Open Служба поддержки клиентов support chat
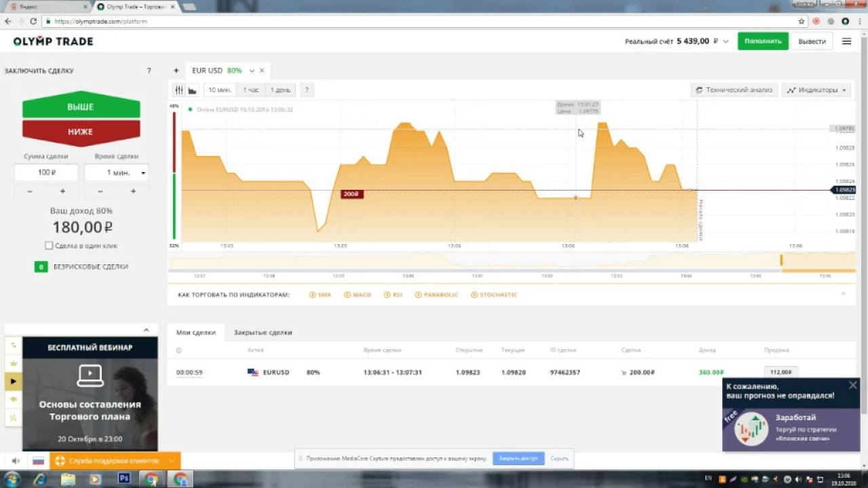Screen dimensions: 868x488 click(114, 461)
